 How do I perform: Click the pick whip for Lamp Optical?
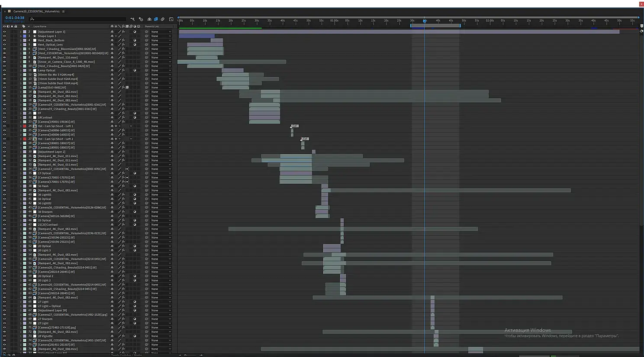coord(146,70)
